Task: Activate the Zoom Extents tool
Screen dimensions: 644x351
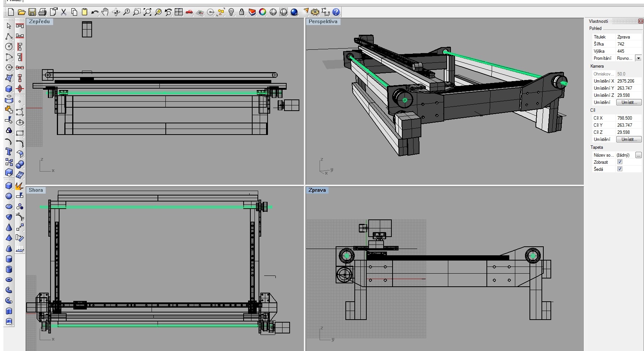Action: 147,12
